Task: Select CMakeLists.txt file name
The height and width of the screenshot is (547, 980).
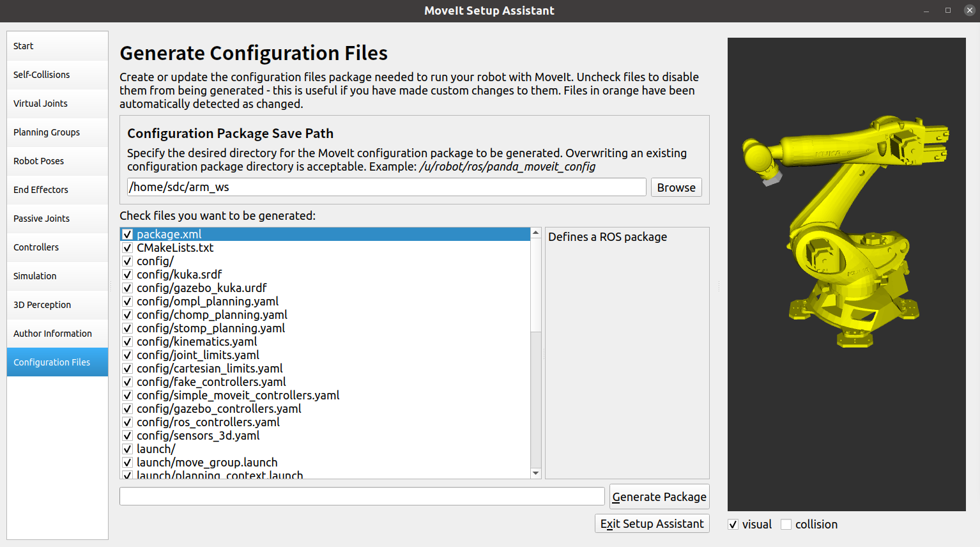Action: point(175,248)
